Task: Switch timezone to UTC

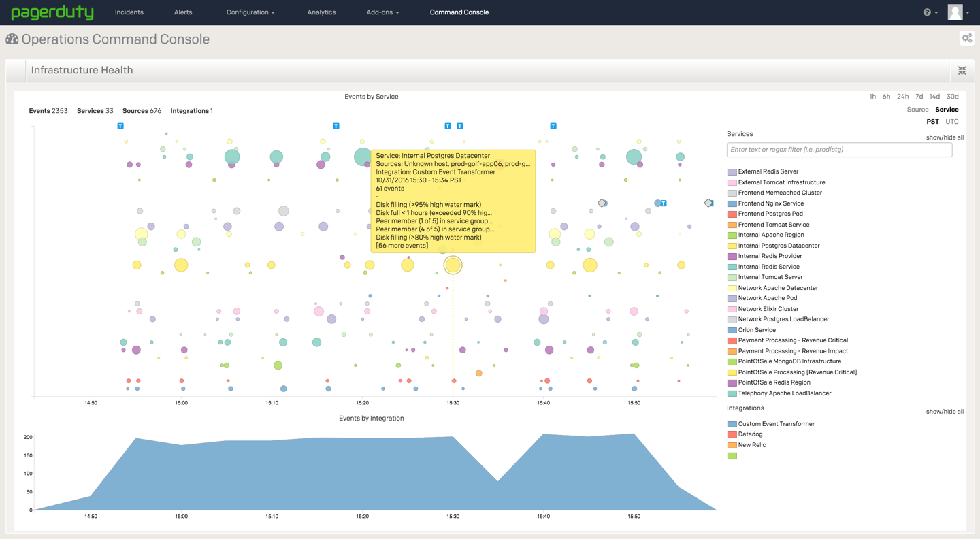Action: pyautogui.click(x=951, y=122)
